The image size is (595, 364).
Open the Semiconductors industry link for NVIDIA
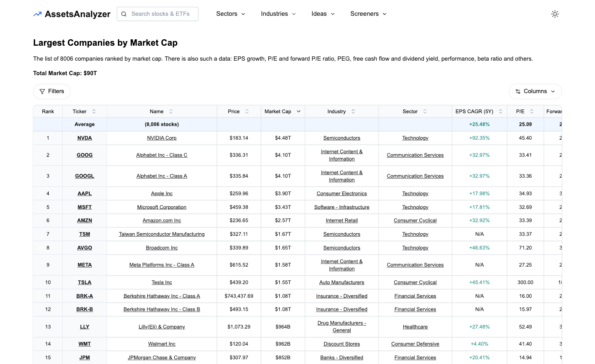coord(341,138)
